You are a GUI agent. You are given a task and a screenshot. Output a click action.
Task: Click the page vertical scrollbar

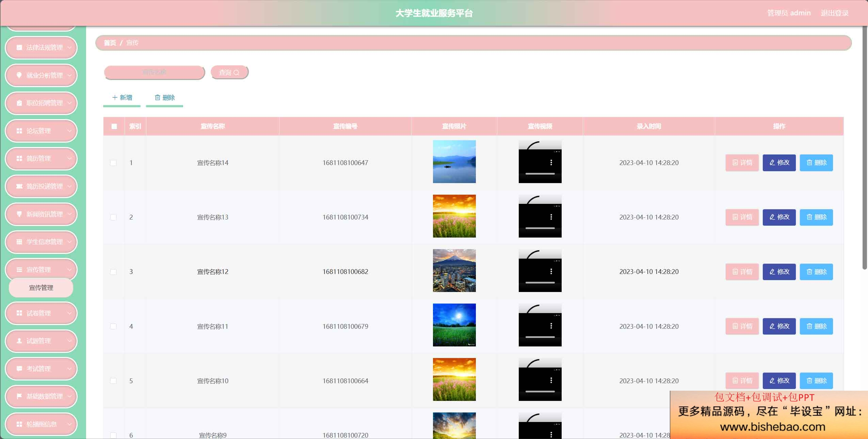pos(865,148)
